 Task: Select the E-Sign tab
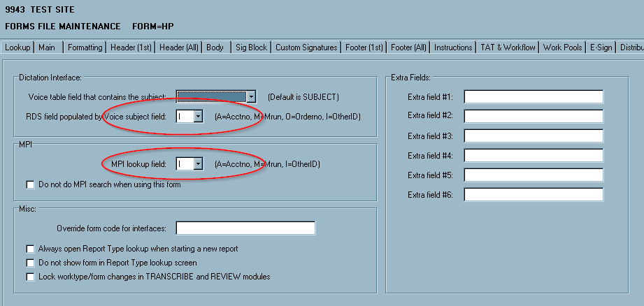pyautogui.click(x=601, y=48)
